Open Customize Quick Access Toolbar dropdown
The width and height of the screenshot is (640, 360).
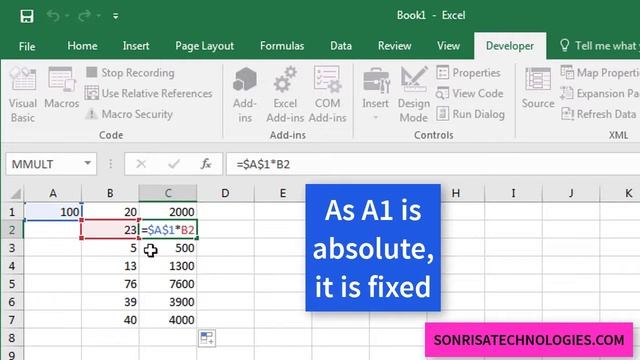(x=116, y=16)
